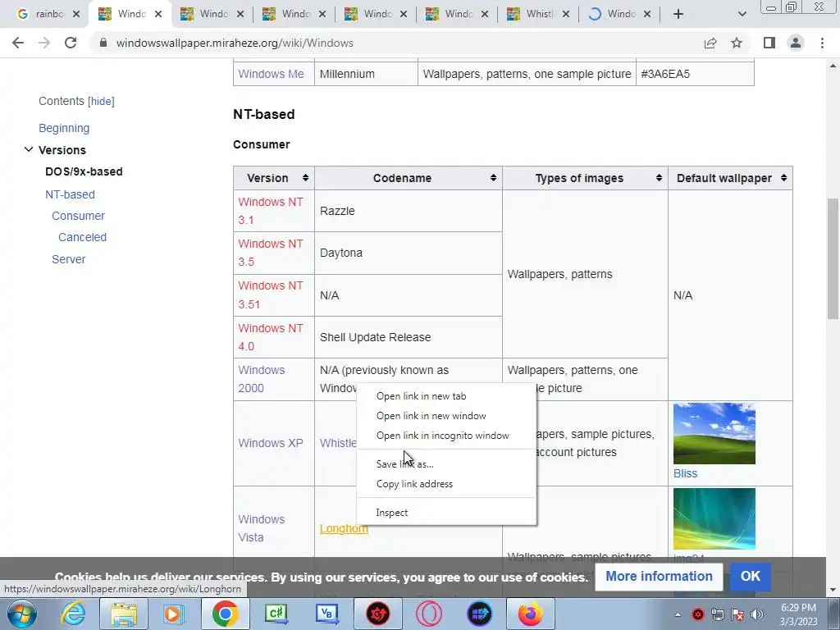Click the page vertical scrollbar thumb
Viewport: 840px width, 630px height.
click(833, 258)
